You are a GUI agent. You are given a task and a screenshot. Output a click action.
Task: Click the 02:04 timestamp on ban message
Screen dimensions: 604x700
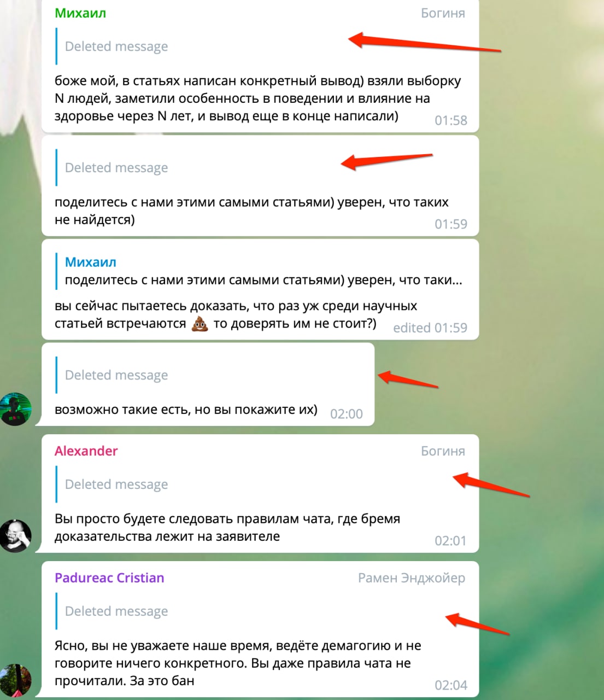point(451,685)
